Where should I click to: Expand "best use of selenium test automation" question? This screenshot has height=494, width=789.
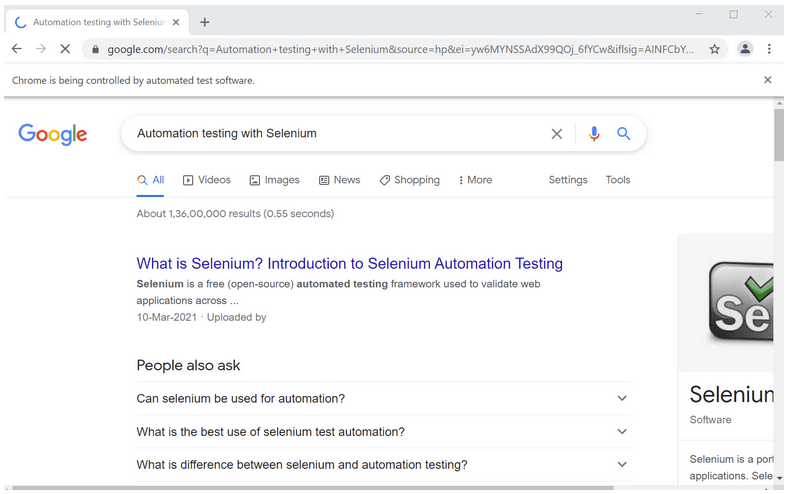coord(622,432)
